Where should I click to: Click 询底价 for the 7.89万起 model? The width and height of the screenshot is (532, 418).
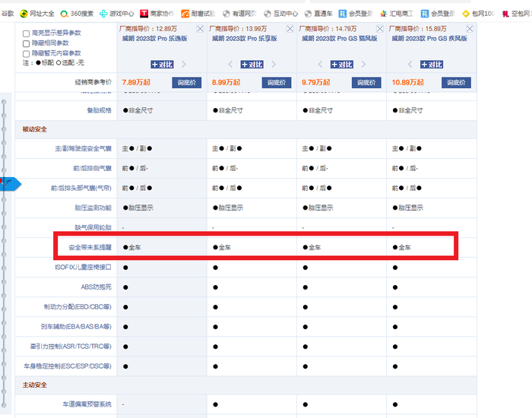(186, 82)
